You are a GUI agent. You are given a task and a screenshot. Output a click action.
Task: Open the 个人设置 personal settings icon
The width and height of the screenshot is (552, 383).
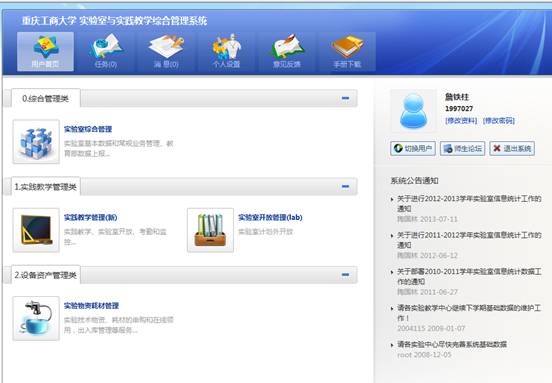click(226, 51)
